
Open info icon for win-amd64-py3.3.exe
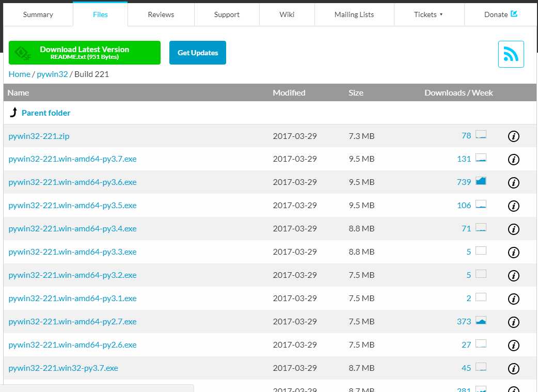[513, 252]
